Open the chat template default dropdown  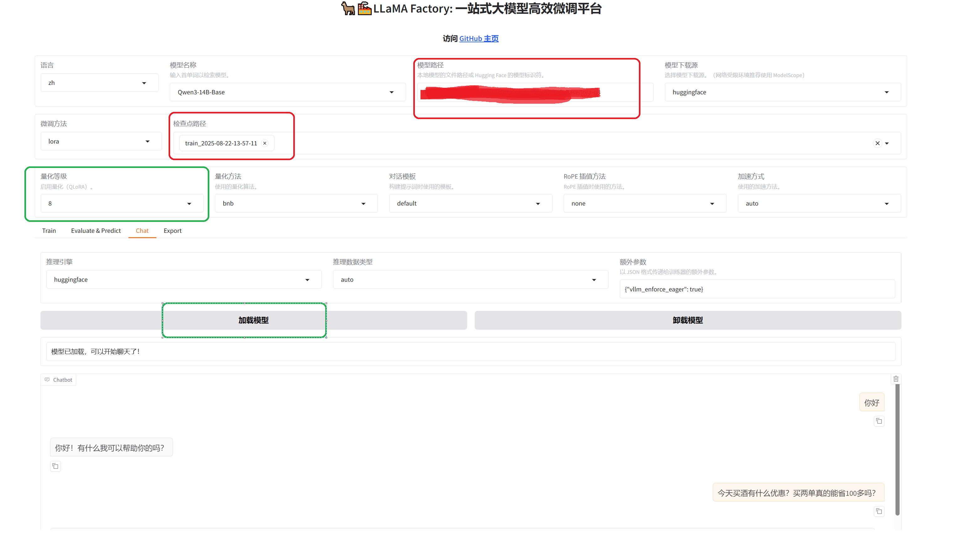click(471, 203)
